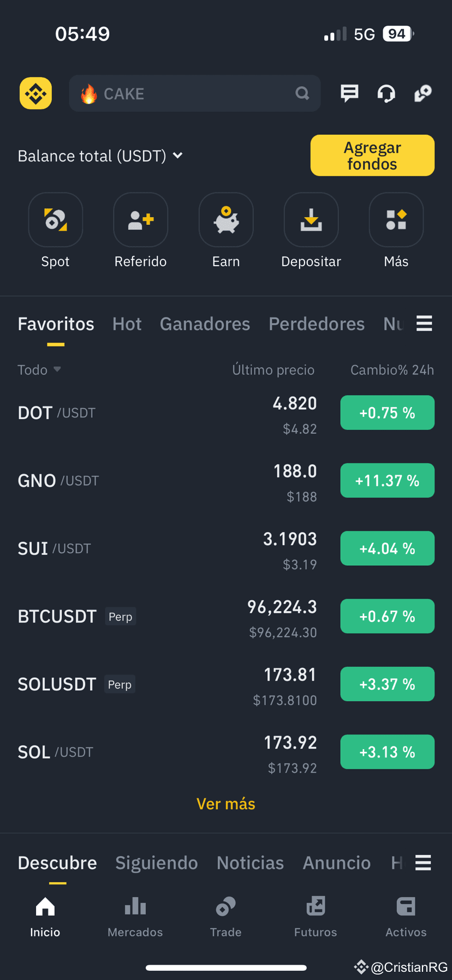Viewport: 452px width, 980px height.
Task: Tap the Ver más link
Action: (x=226, y=804)
